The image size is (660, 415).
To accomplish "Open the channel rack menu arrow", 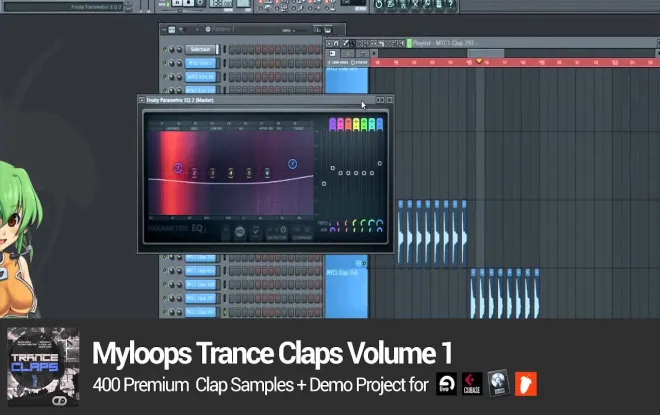I will tap(164, 29).
